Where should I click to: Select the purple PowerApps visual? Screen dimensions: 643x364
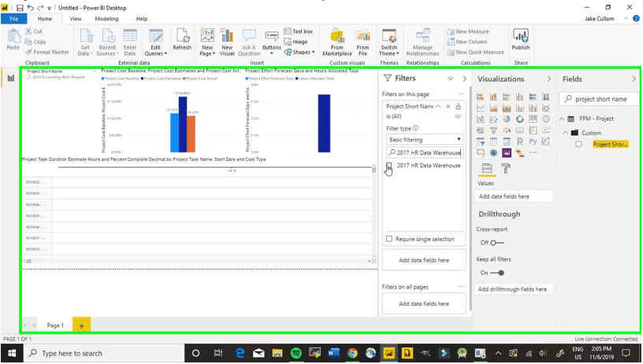click(507, 153)
